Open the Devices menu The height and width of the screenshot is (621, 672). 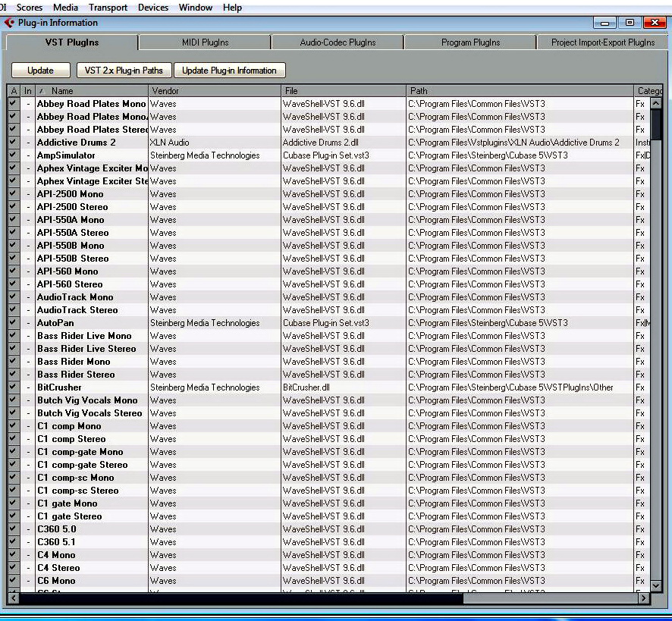(x=153, y=8)
